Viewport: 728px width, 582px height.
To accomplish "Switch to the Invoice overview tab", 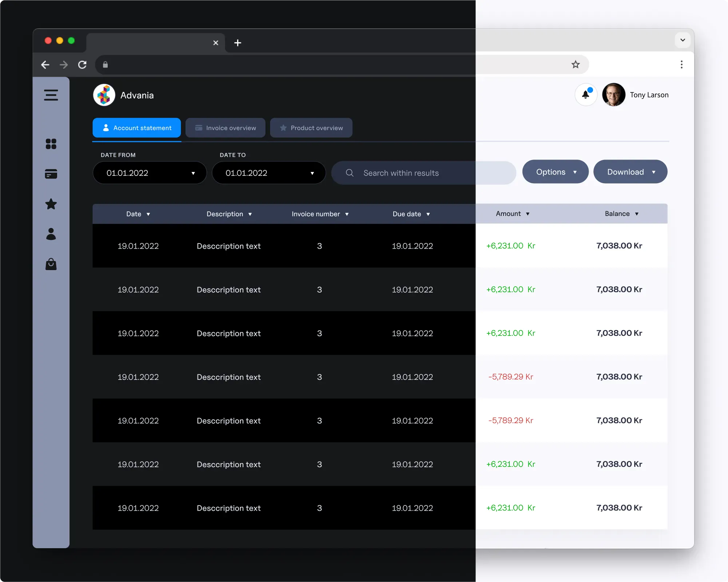I will click(x=225, y=128).
